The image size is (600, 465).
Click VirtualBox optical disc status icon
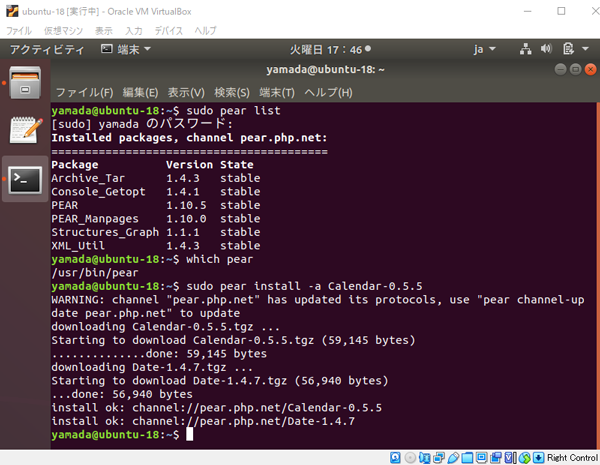[410, 457]
